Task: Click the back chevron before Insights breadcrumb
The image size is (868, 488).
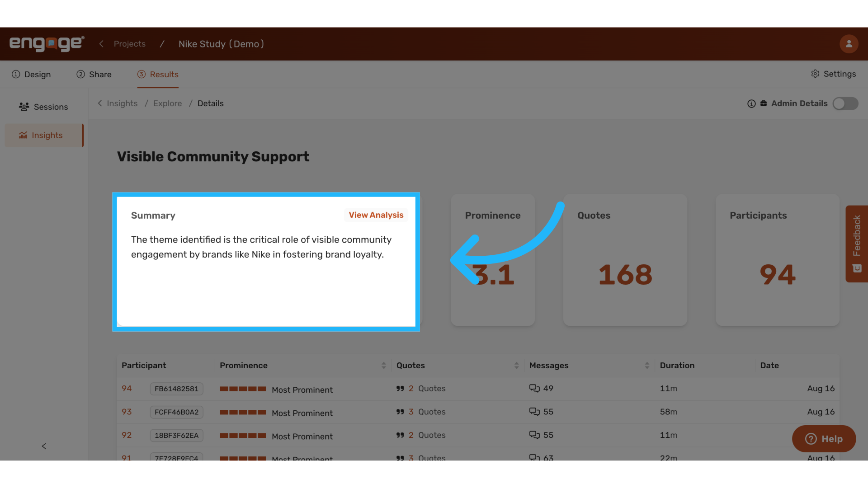Action: pyautogui.click(x=100, y=103)
